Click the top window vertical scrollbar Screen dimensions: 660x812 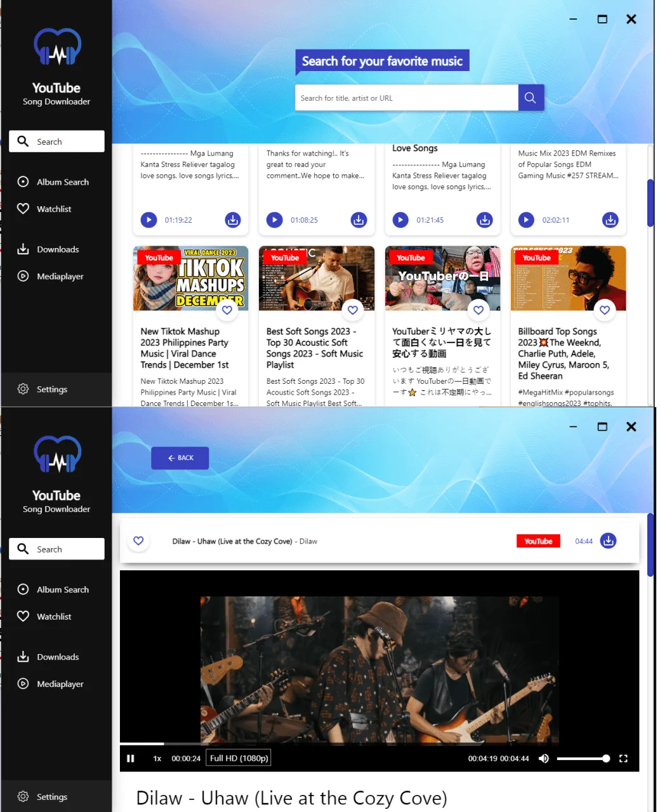click(x=650, y=203)
